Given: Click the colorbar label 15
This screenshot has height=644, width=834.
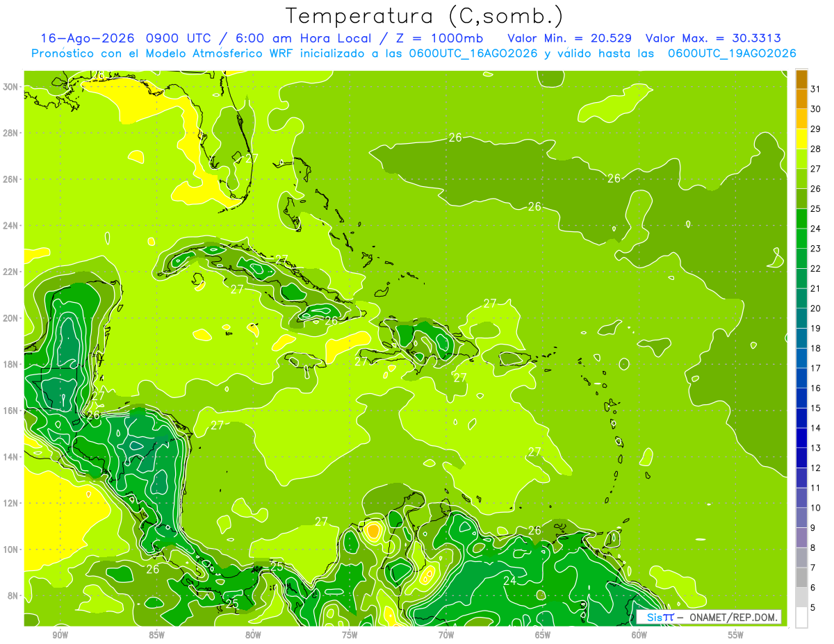Looking at the screenshot, I should [815, 408].
